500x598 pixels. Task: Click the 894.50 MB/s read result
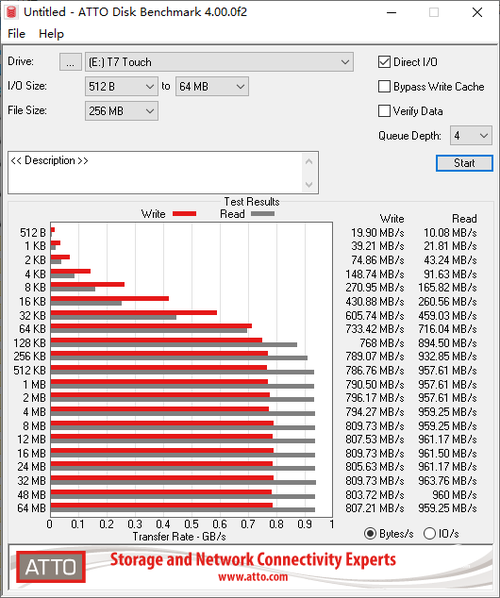(447, 343)
